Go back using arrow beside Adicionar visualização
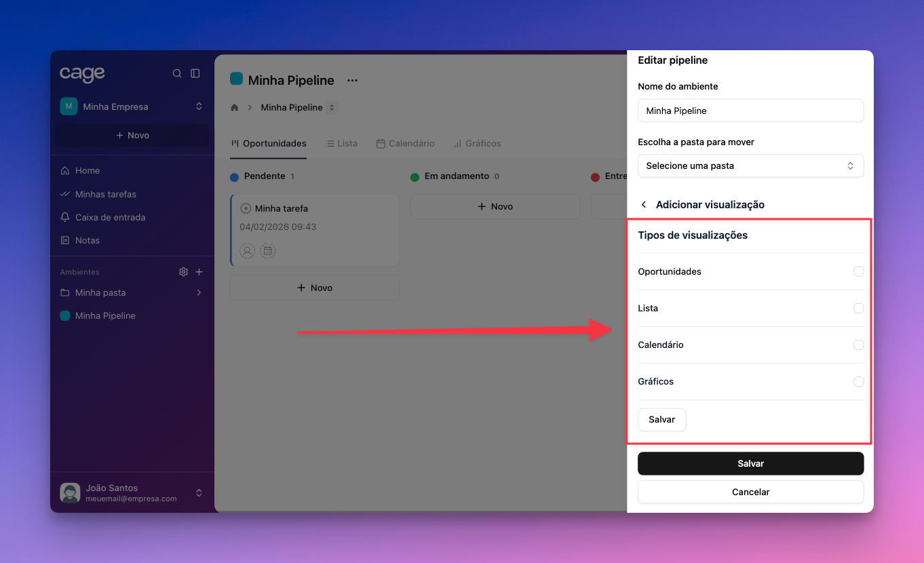 click(x=644, y=205)
